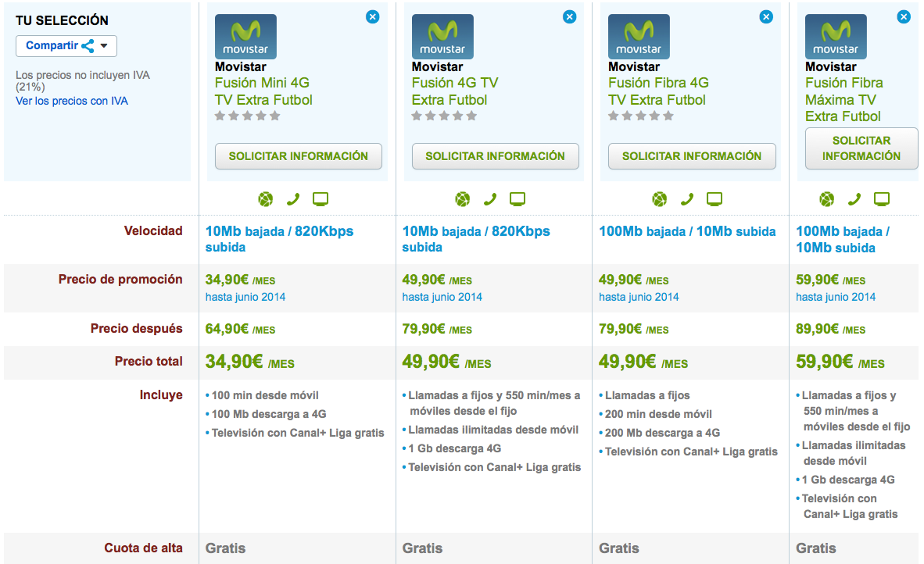
Task: Click TU SELECCIÓN heading
Action: [62, 20]
